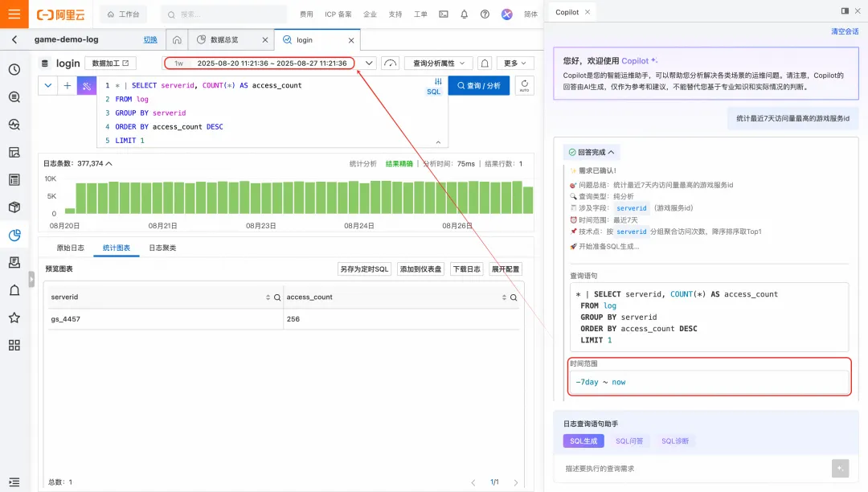868x492 pixels.
Task: Select the pie chart sidebar icon
Action: (14, 236)
